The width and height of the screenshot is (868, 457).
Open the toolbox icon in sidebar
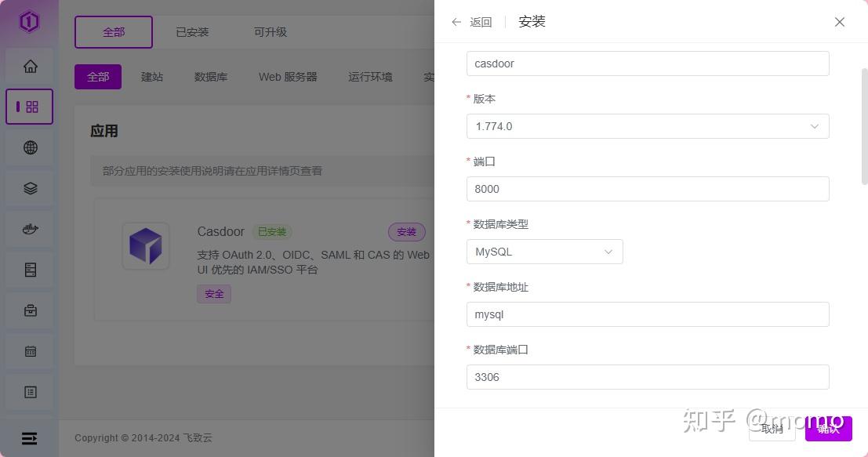[x=29, y=310]
